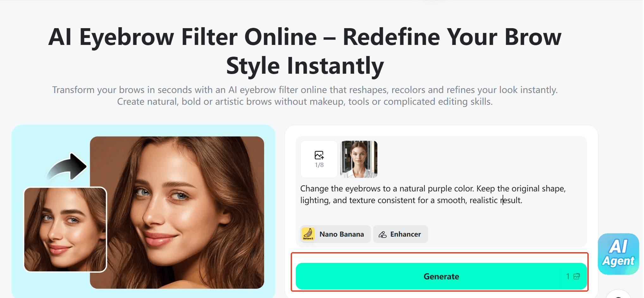Image resolution: width=644 pixels, height=298 pixels.
Task: Open the Nano Banana model selector
Action: pyautogui.click(x=335, y=234)
